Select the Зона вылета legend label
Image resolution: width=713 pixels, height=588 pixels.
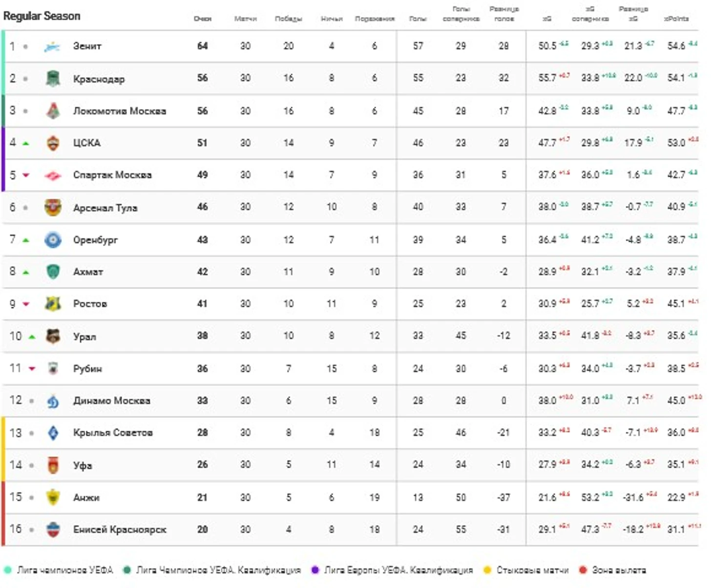point(619,570)
